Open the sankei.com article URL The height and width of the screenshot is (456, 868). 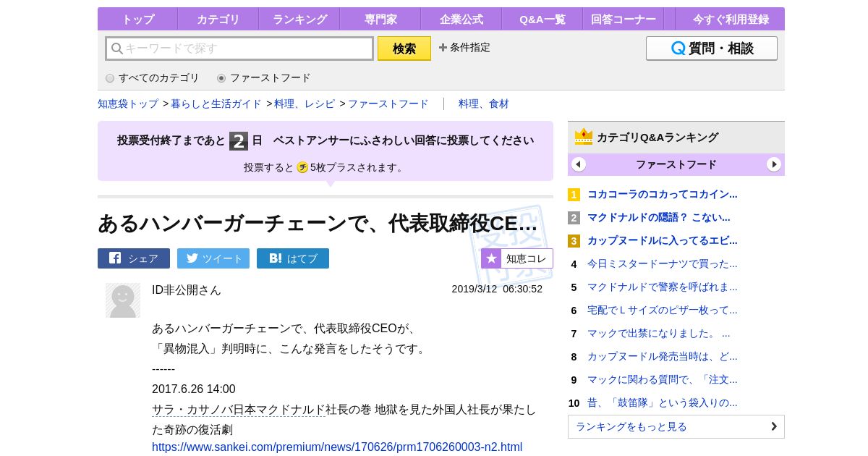click(x=337, y=447)
